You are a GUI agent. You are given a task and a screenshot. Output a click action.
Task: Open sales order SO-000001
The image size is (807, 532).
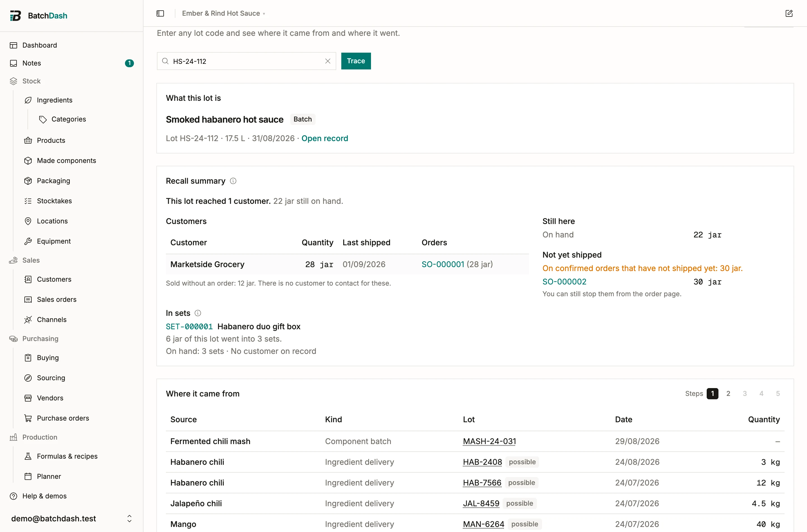[443, 264]
